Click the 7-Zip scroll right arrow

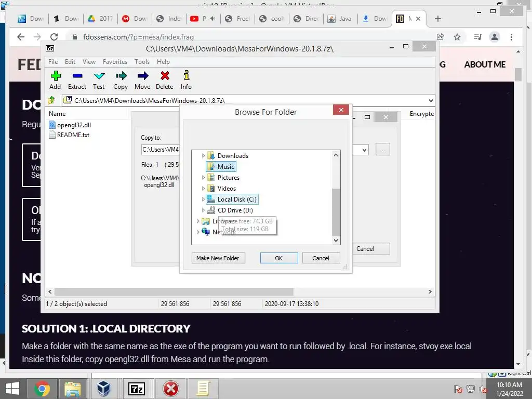click(x=430, y=292)
